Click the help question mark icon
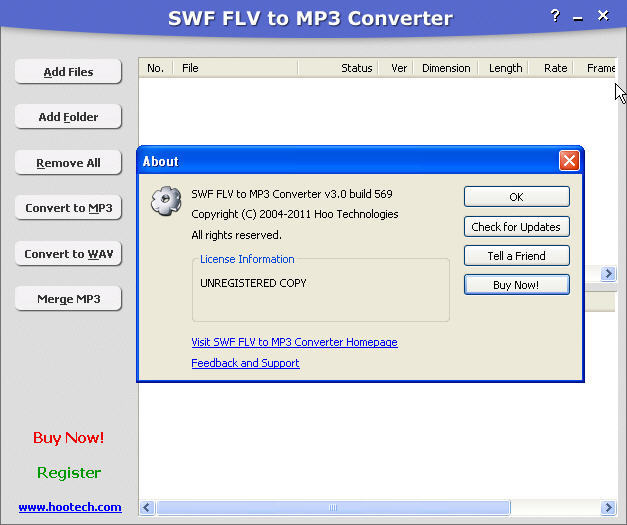The height and width of the screenshot is (525, 627). 555,16
